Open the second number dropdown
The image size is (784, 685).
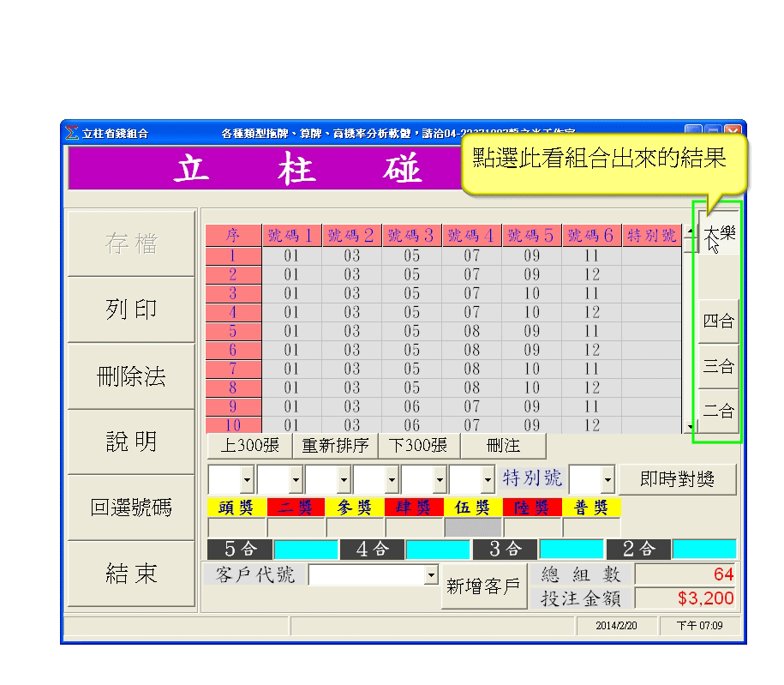tap(296, 480)
